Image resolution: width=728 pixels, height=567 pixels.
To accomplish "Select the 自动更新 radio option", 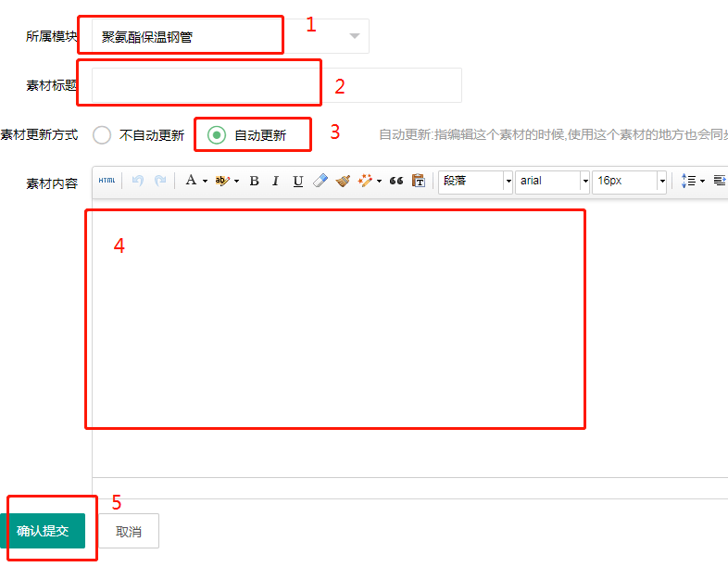I will click(216, 135).
